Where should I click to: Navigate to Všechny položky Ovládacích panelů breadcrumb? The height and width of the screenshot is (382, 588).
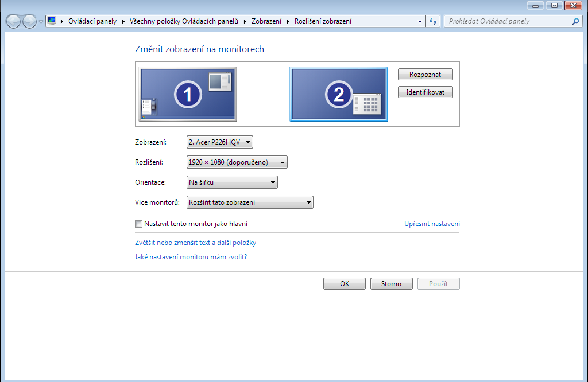coord(184,21)
